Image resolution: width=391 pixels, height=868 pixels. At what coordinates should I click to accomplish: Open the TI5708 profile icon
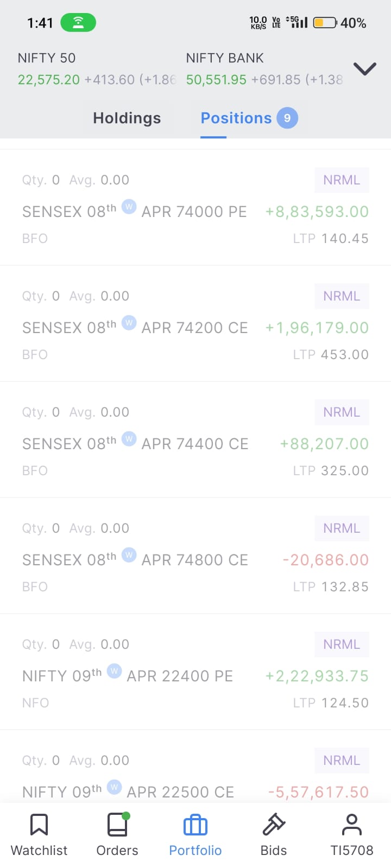pos(352,825)
